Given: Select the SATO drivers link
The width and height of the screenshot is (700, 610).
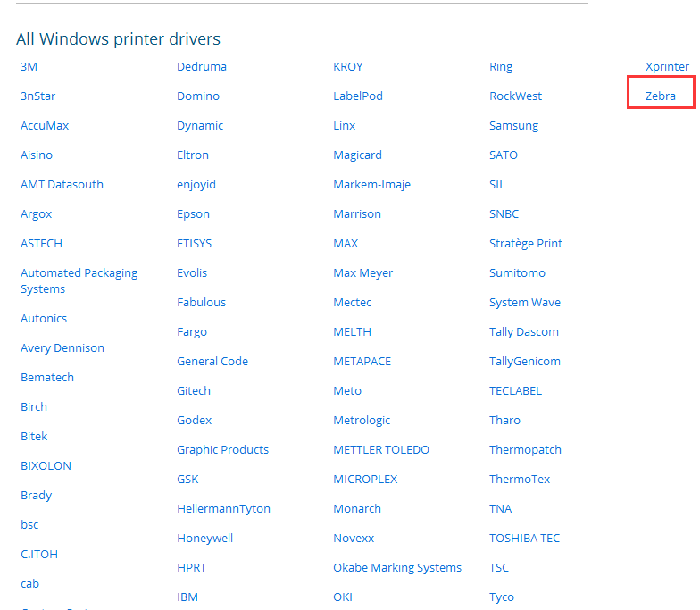Looking at the screenshot, I should 503,155.
